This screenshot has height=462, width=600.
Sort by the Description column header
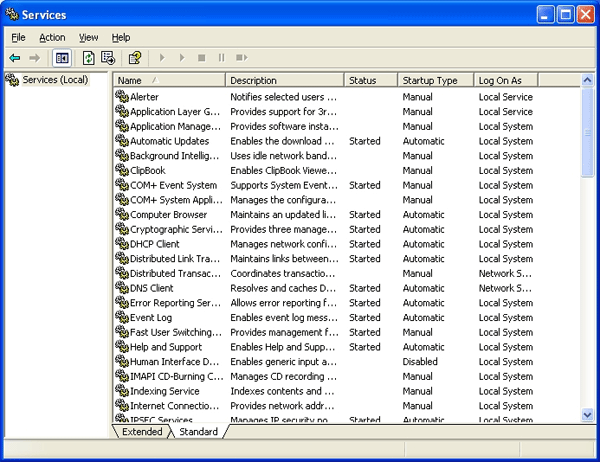284,80
